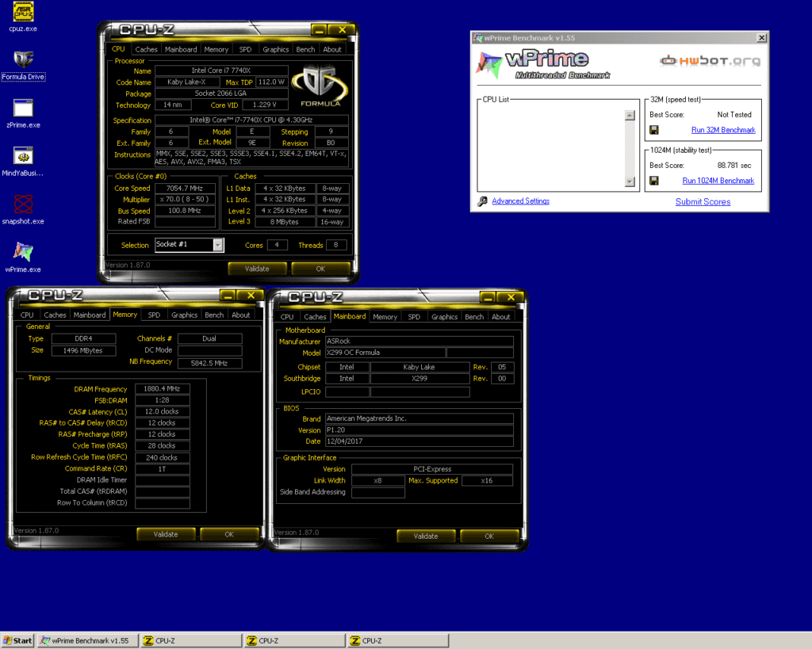The image size is (812, 649).
Task: Run the 1024M Benchmark link
Action: [x=718, y=181]
